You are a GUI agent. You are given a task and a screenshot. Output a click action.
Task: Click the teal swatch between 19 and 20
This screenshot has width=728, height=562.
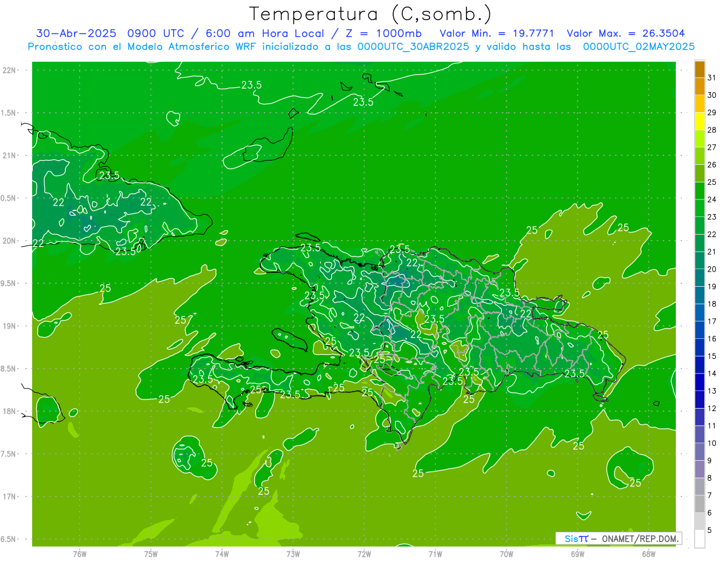point(699,278)
